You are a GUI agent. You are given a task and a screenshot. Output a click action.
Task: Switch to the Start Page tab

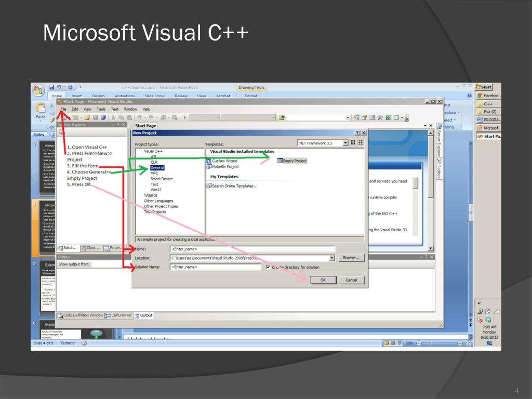(145, 126)
